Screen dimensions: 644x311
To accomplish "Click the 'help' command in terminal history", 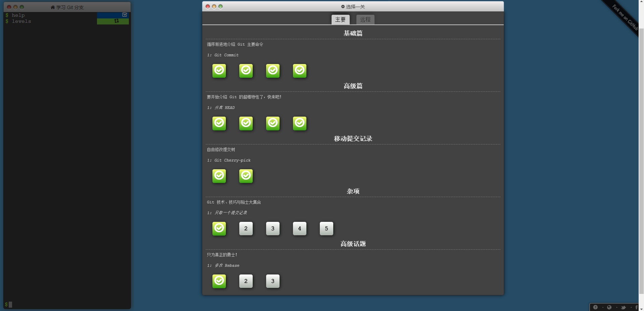I will pos(18,15).
